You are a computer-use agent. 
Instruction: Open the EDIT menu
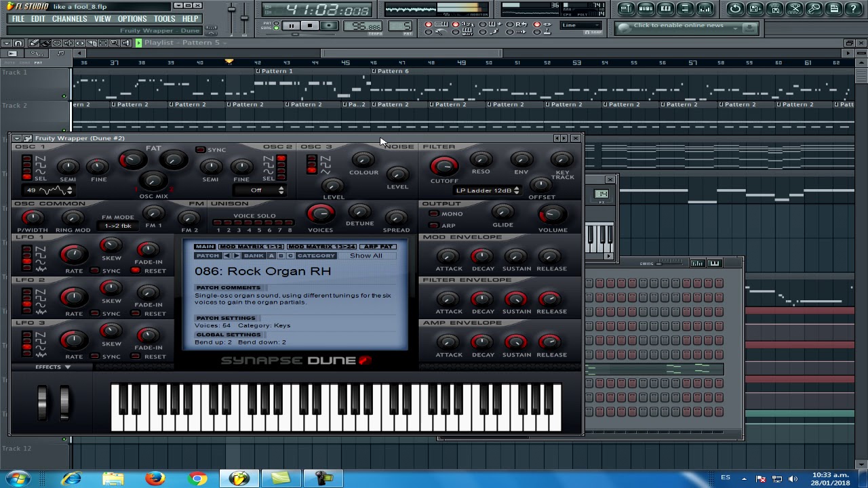pos(38,19)
